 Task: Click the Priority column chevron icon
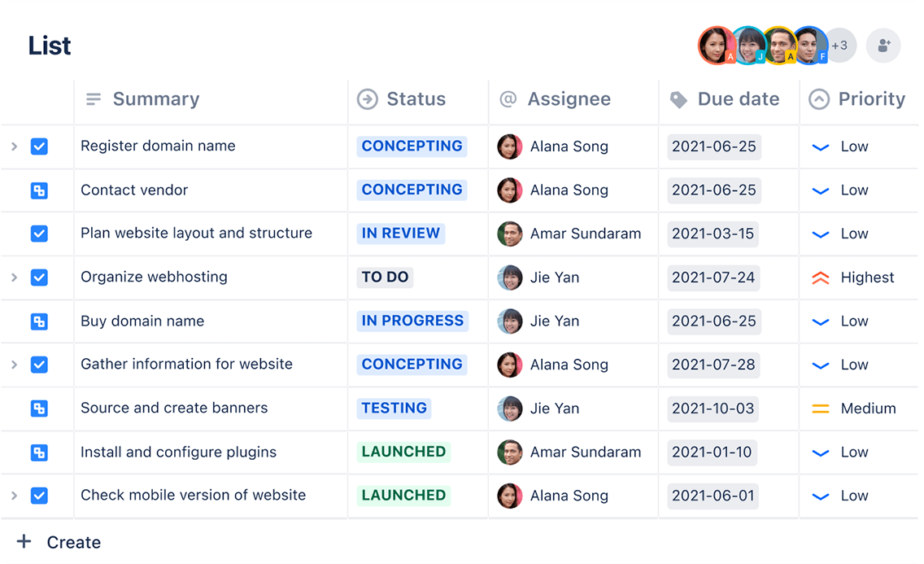819,98
